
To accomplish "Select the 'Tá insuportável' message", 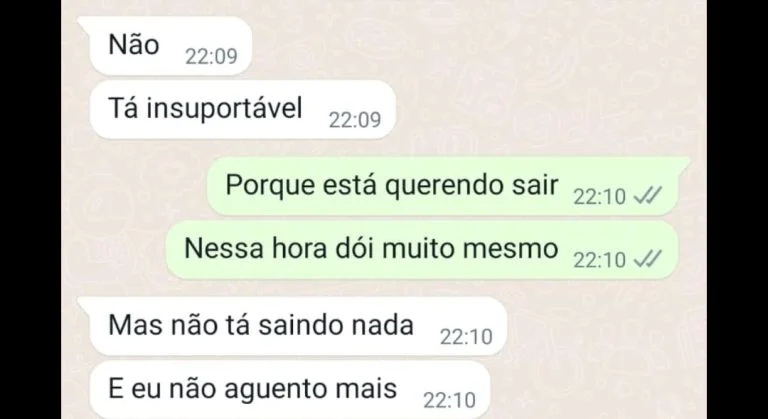I will pos(242,110).
